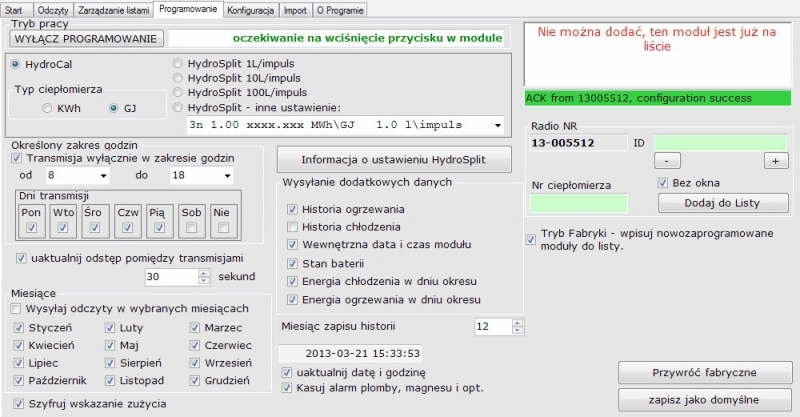Click the plus button under Radio NR
Viewport: 800px width, 417px height.
coord(775,160)
